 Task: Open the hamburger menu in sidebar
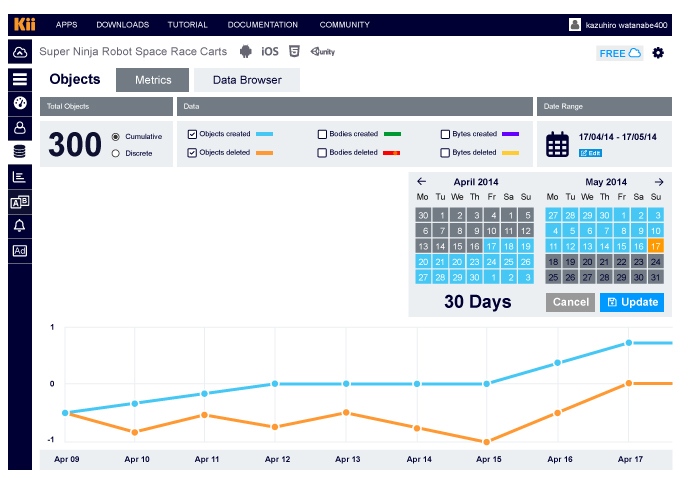pyautogui.click(x=19, y=78)
